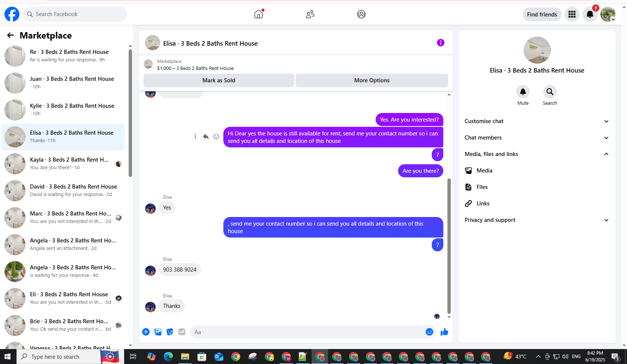627x364 pixels.
Task: Open the Groups icon in top navigation
Action: (x=361, y=14)
